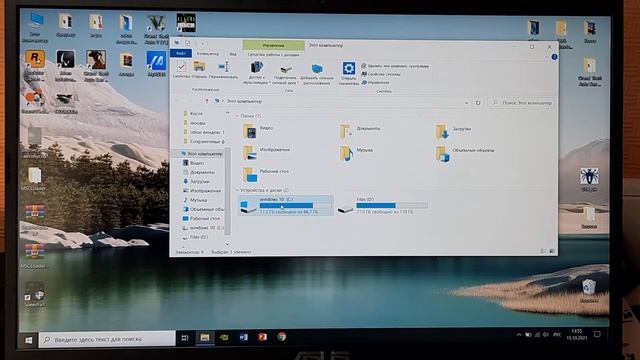
Task: Open Task View on the taskbar
Action: click(185, 338)
